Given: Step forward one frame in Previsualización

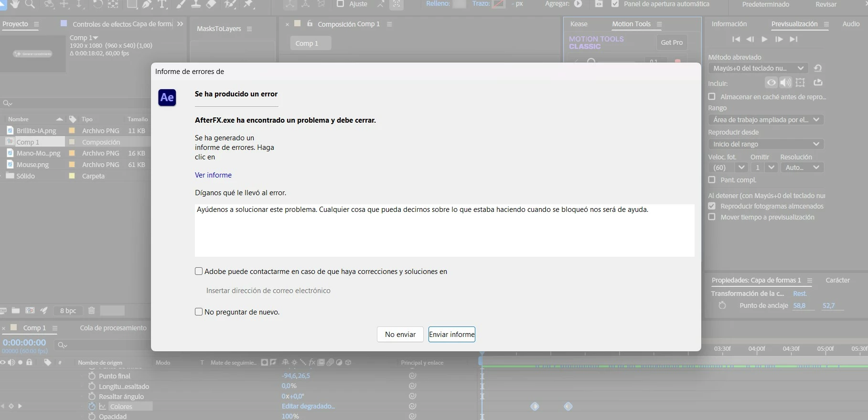Looking at the screenshot, I should (x=779, y=39).
